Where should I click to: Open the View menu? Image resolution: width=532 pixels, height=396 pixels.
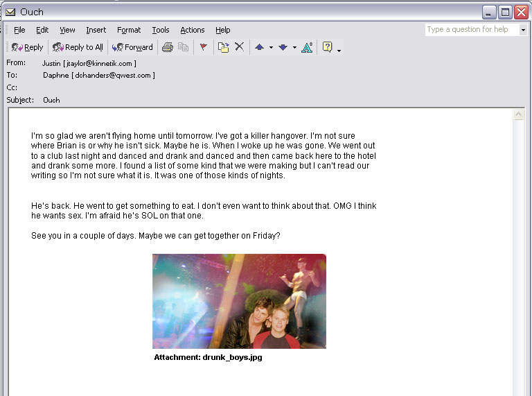[x=67, y=30]
